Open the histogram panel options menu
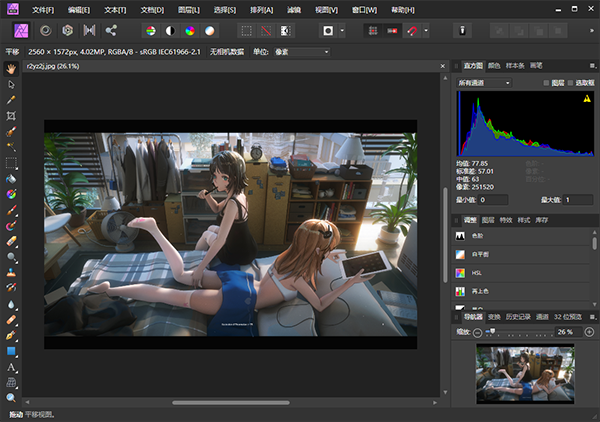This screenshot has width=600, height=422. point(591,65)
